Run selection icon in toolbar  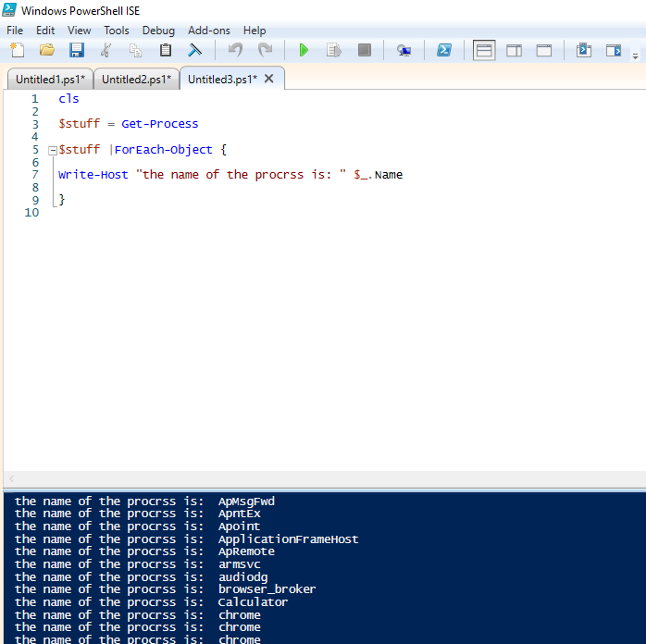click(334, 50)
